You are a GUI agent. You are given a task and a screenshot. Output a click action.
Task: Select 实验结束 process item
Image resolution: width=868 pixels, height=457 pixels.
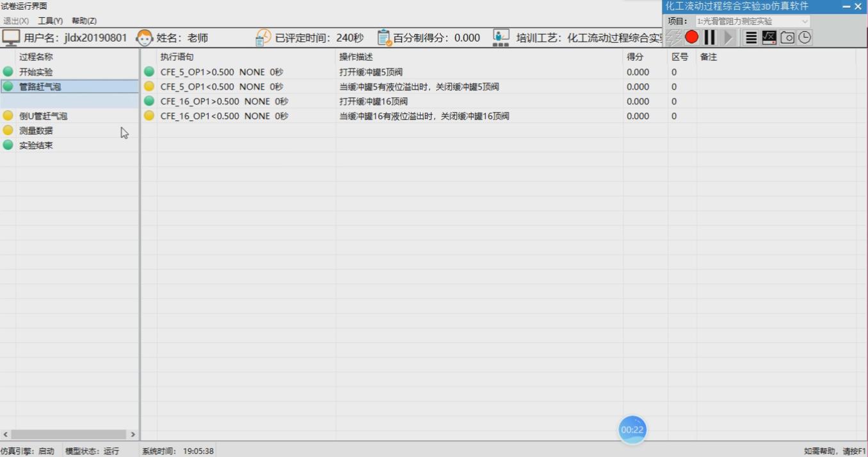coord(36,145)
